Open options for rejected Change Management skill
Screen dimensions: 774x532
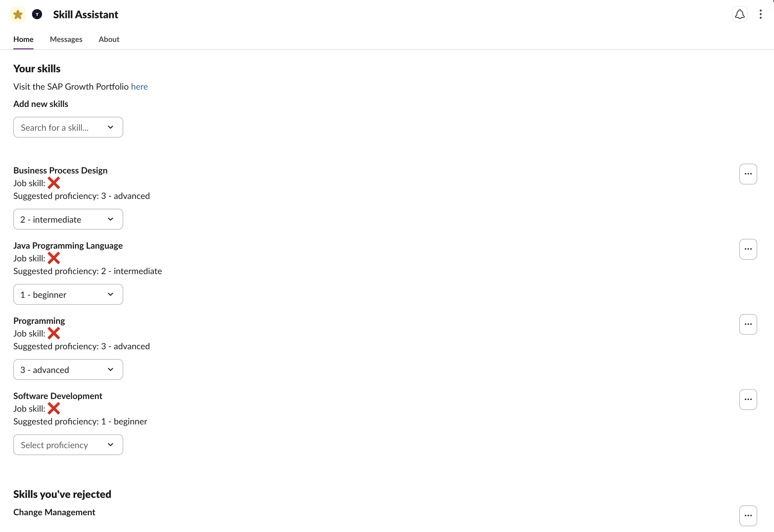pos(748,516)
